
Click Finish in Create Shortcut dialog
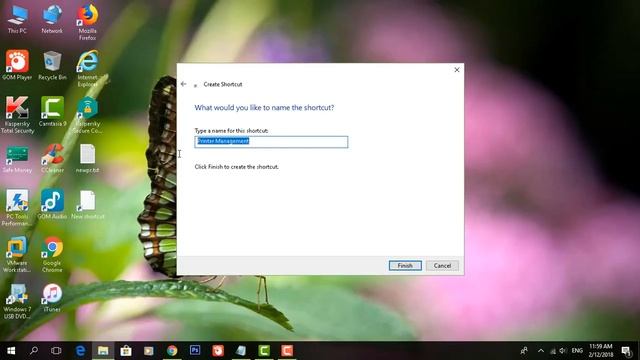[405, 265]
